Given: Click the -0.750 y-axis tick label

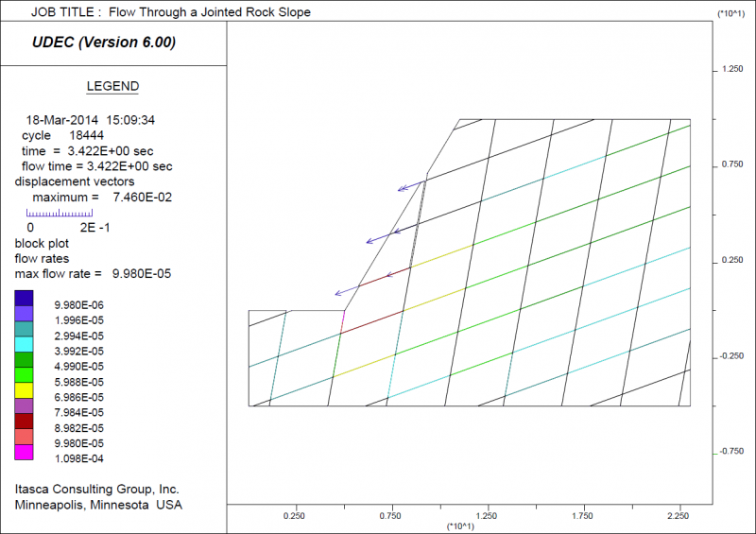Looking at the screenshot, I should click(x=731, y=452).
